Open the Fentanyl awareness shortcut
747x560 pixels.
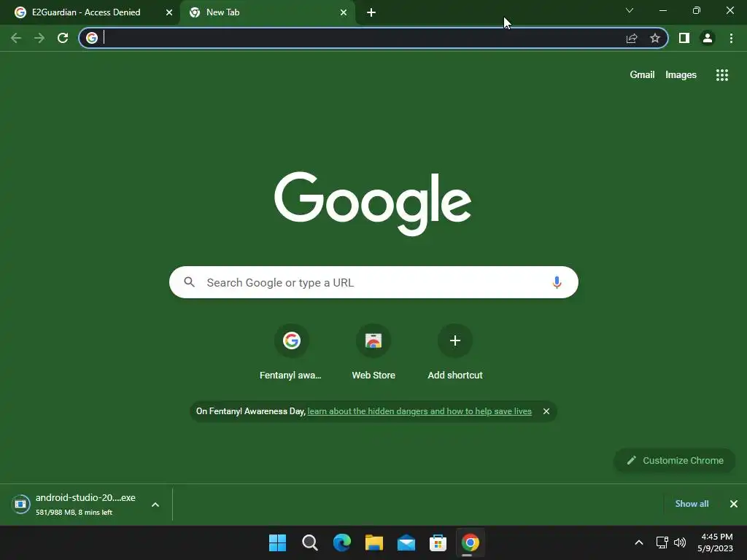[291, 353]
